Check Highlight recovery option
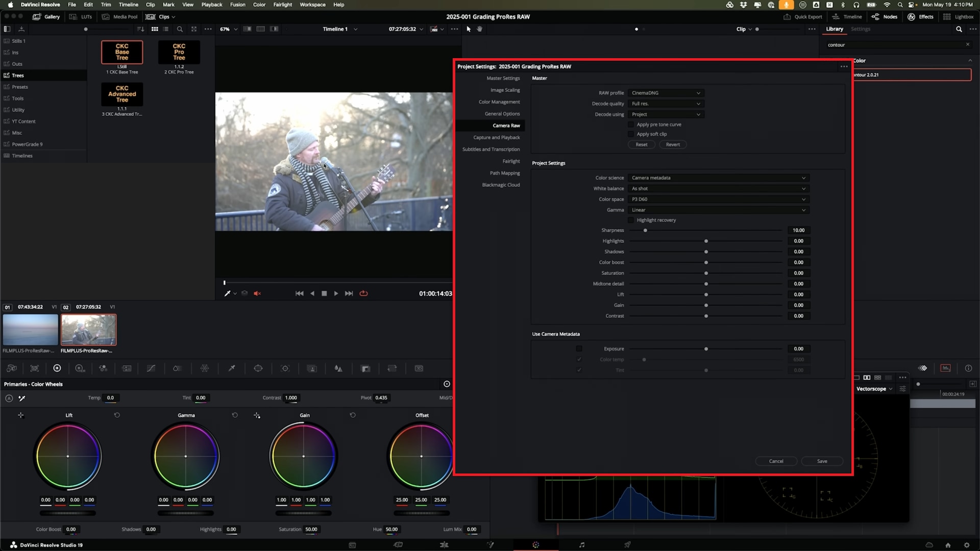This screenshot has height=551, width=980. click(631, 220)
